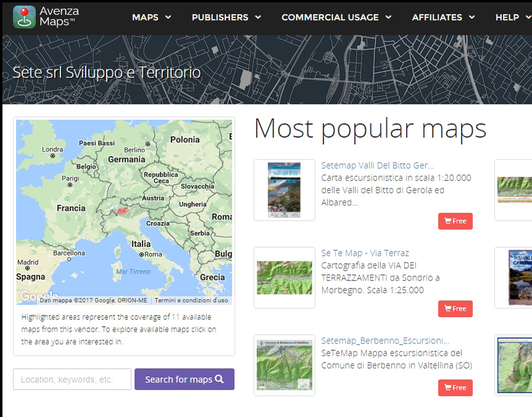
Task: Click the Location, keywords search field
Action: tap(72, 379)
